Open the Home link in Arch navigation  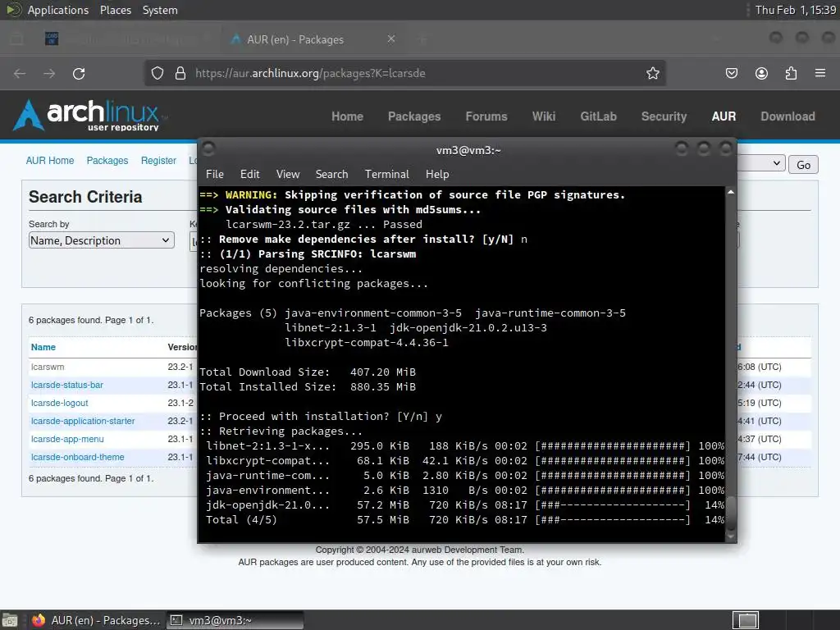pyautogui.click(x=347, y=116)
